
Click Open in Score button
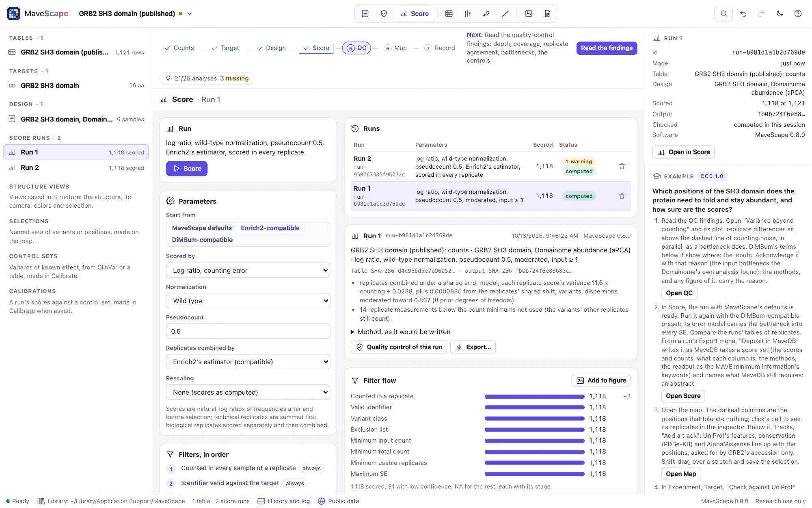pos(683,152)
